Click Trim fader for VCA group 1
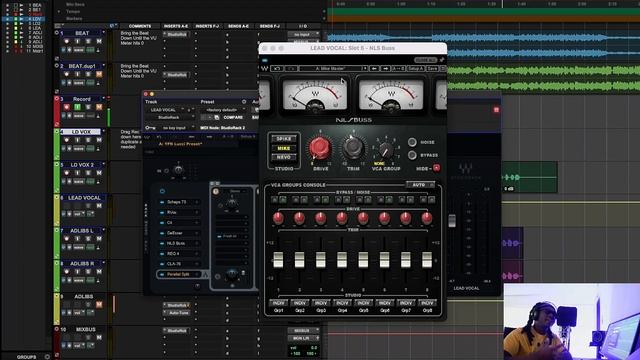Viewport: 640px width, 360px height. (278, 260)
